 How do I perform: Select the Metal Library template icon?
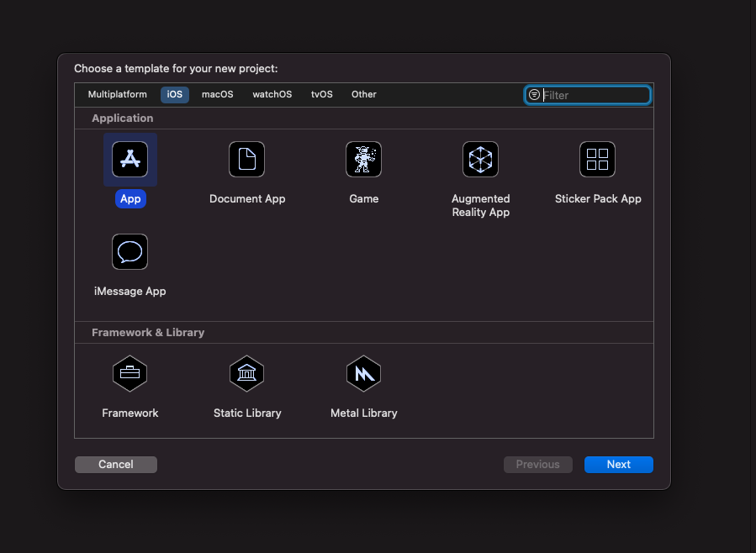click(363, 374)
